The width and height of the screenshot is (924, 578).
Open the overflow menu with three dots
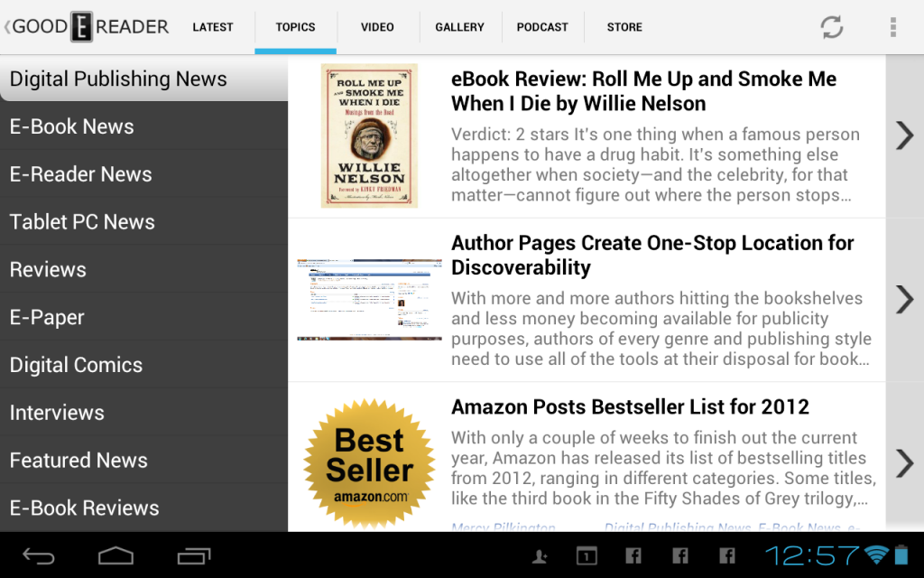(x=893, y=27)
